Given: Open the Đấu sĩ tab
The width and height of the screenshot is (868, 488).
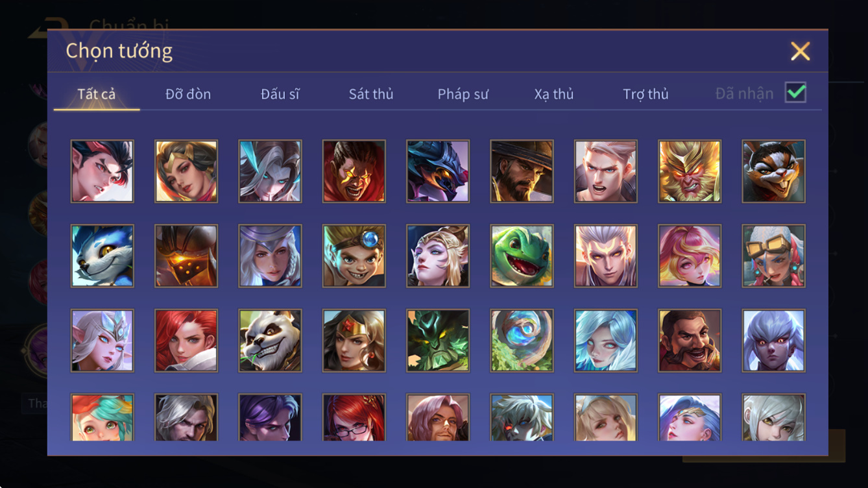Looking at the screenshot, I should point(280,94).
